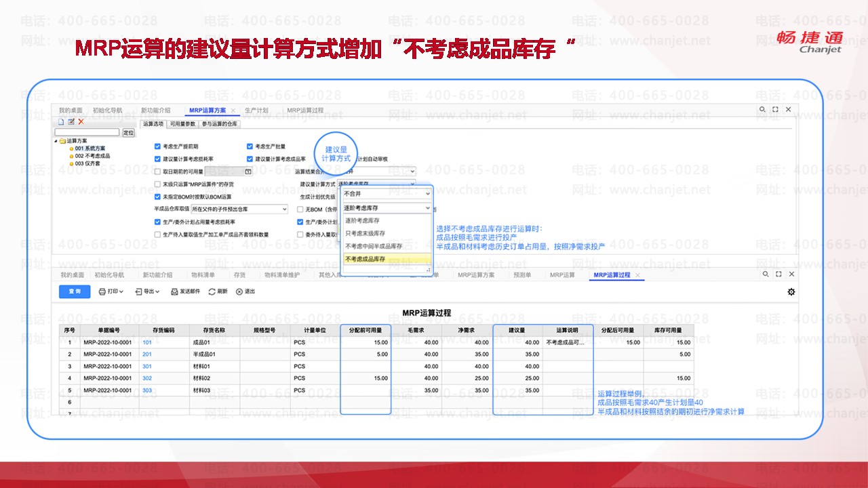The height and width of the screenshot is (488, 868).
Task: Select 逐阶考虑库存 from the list
Action: (x=387, y=221)
